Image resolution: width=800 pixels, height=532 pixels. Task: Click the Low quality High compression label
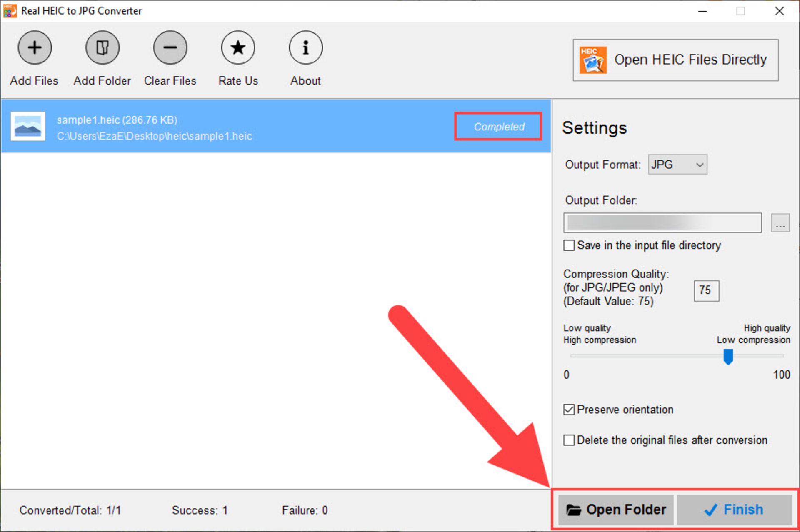click(x=600, y=334)
